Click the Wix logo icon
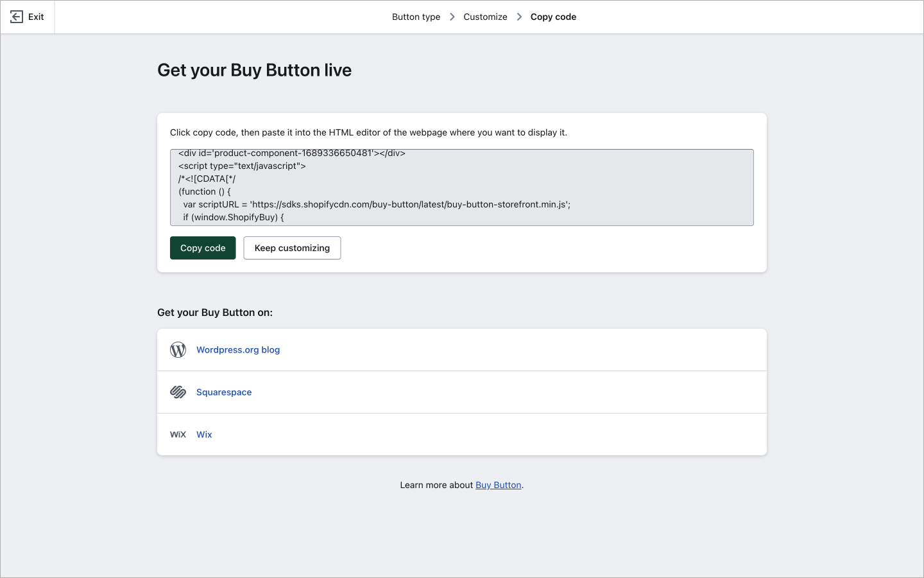 (x=178, y=435)
